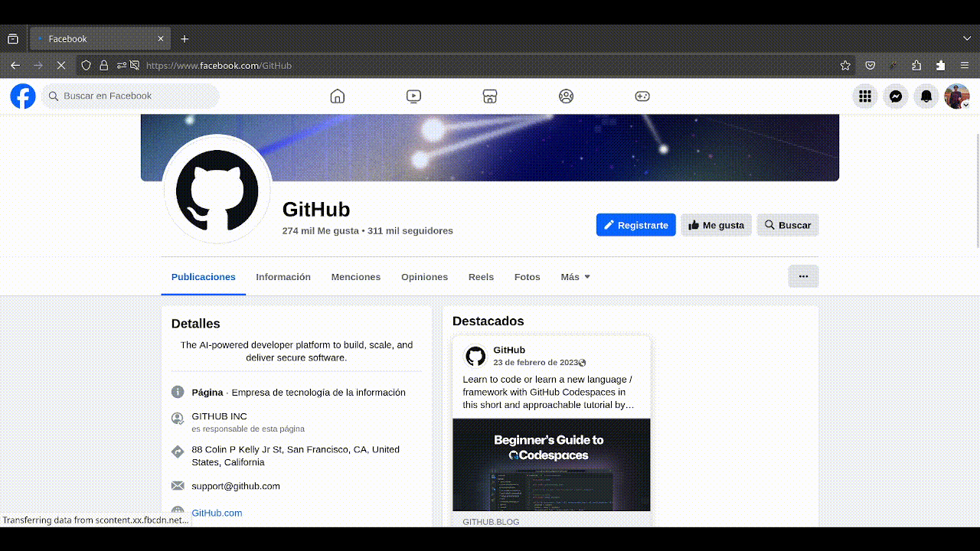Screen dimensions: 980x551
Task: Switch to the Fotos tab
Action: tap(528, 277)
